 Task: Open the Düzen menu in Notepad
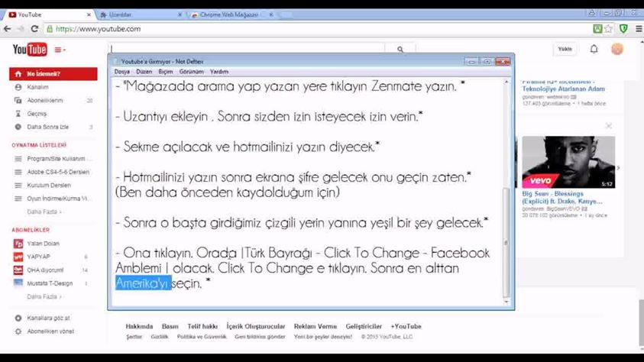(144, 72)
